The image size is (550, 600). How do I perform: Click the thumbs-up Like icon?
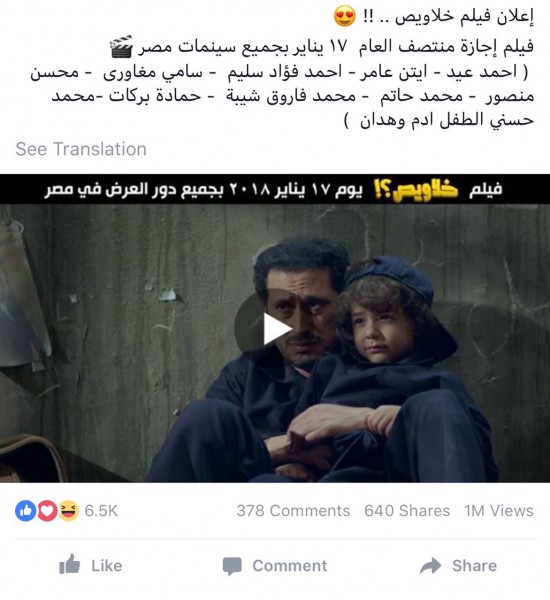70,564
